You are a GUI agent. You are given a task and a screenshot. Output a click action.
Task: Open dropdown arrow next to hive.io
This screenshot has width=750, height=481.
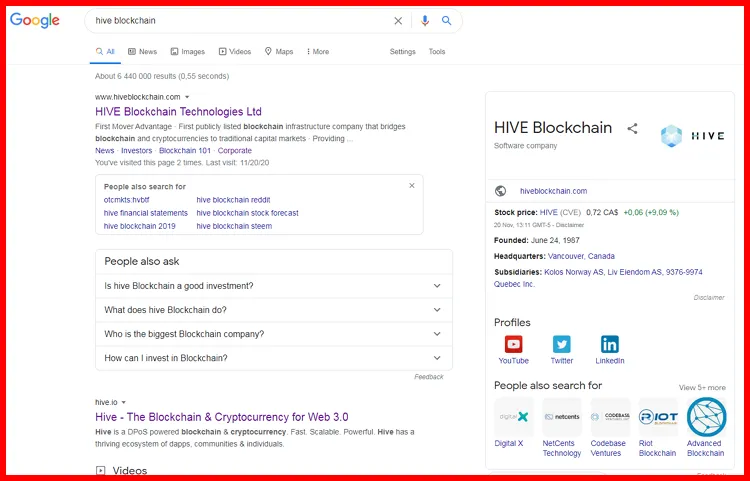123,403
